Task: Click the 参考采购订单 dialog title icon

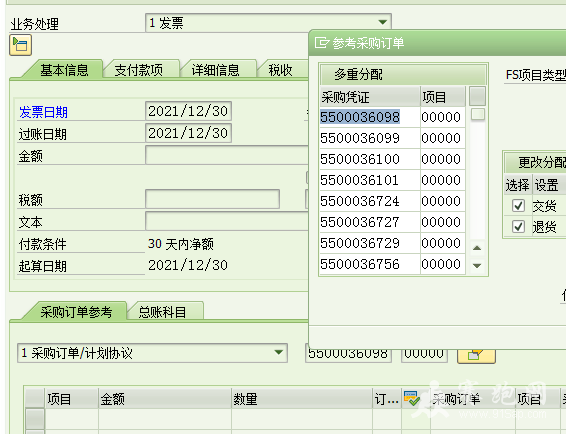Action: click(321, 43)
